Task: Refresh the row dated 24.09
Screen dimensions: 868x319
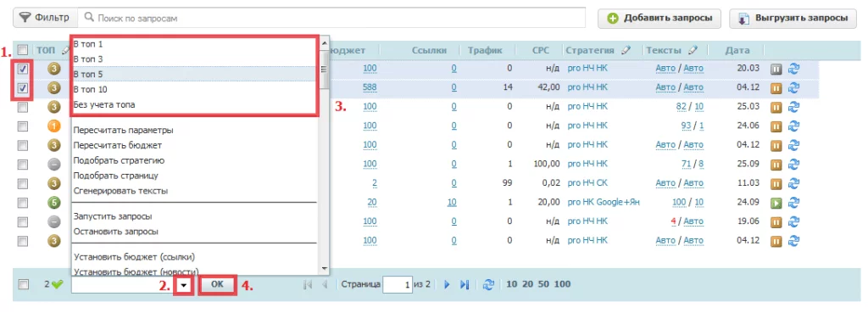Action: tap(793, 203)
